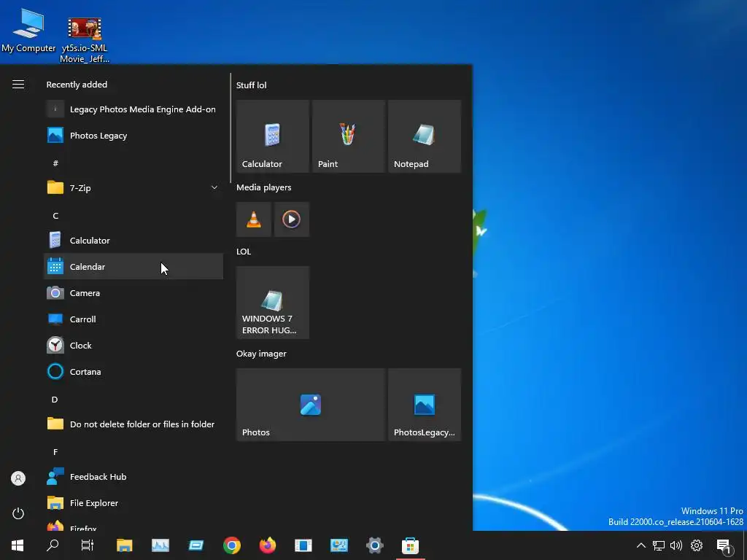Open the Notepad tile
The height and width of the screenshot is (560, 747).
425,136
